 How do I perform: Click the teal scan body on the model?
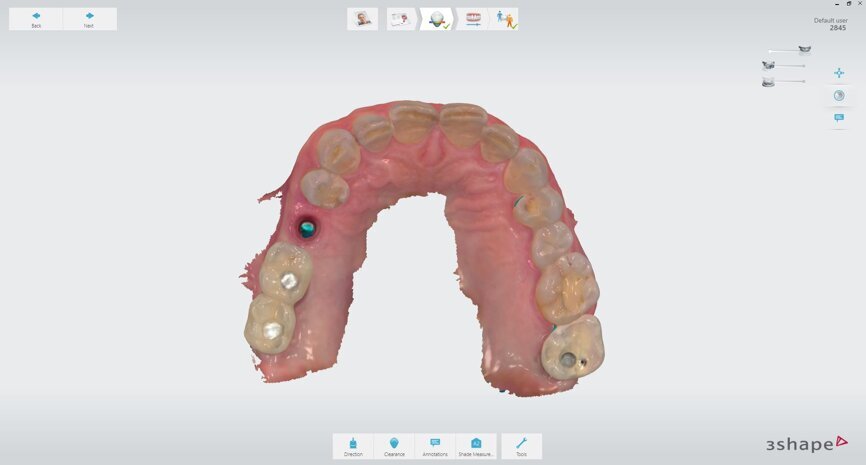308,229
